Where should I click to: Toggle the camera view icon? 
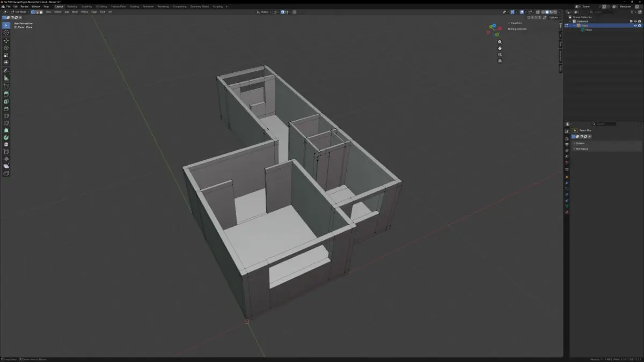pyautogui.click(x=500, y=54)
